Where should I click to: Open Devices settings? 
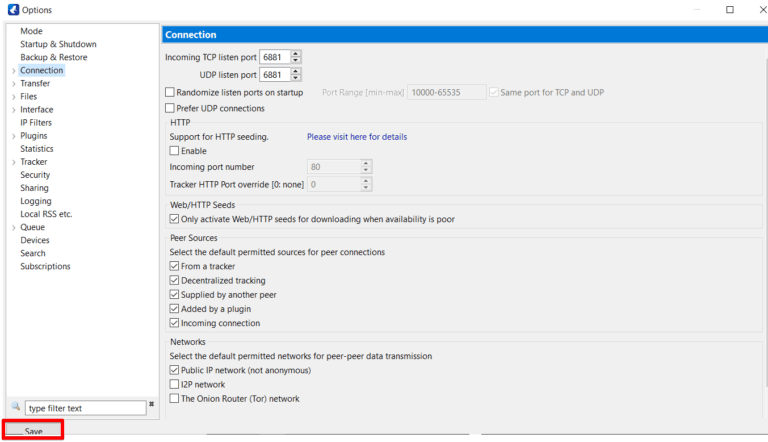35,240
